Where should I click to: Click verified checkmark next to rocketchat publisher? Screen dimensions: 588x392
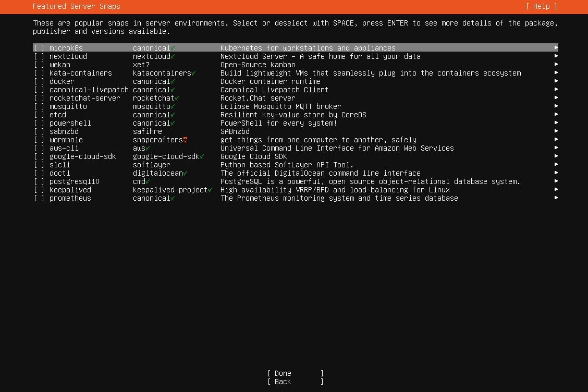tap(177, 99)
